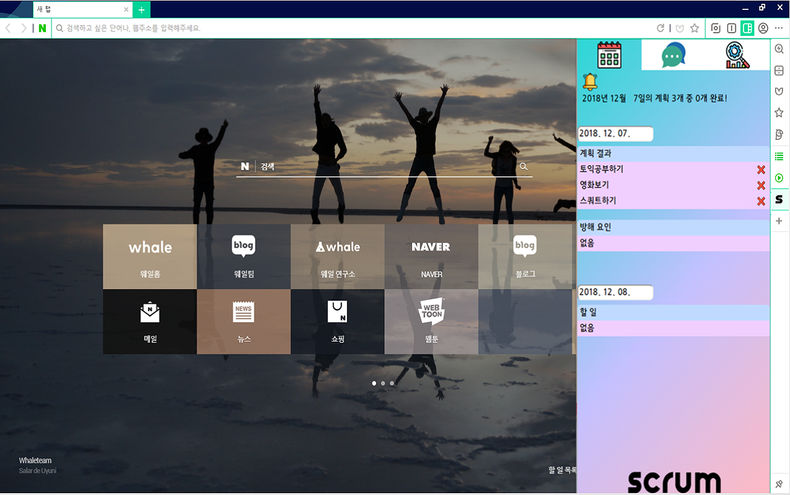Click the Naver search field on the new tab page

coord(384,166)
